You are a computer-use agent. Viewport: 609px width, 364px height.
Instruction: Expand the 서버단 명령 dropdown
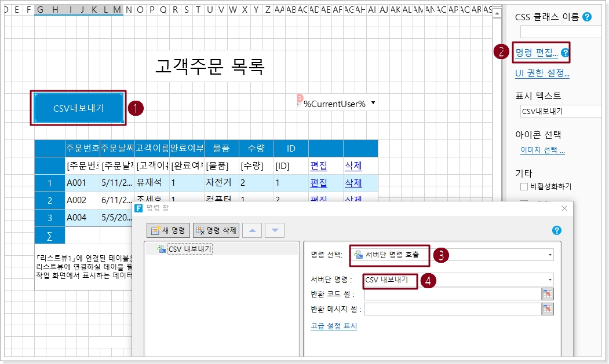[549, 280]
